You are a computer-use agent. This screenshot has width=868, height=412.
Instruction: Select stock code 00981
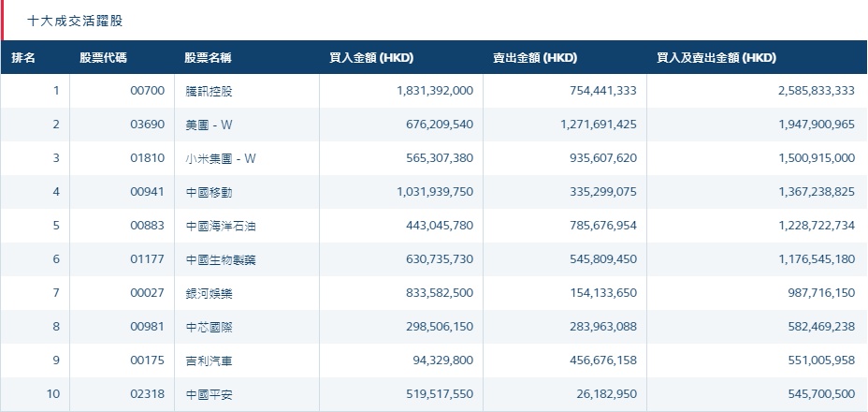(147, 327)
